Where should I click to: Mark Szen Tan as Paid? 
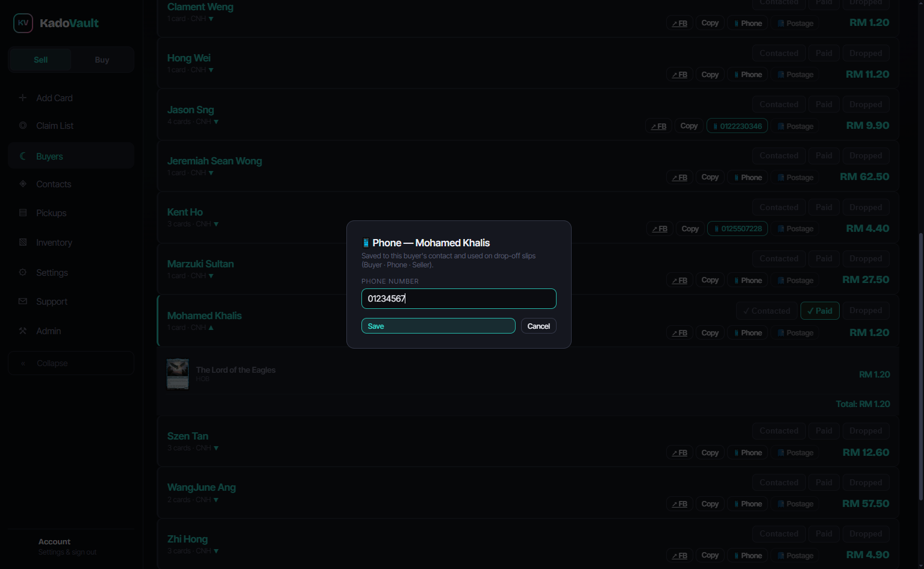point(824,431)
